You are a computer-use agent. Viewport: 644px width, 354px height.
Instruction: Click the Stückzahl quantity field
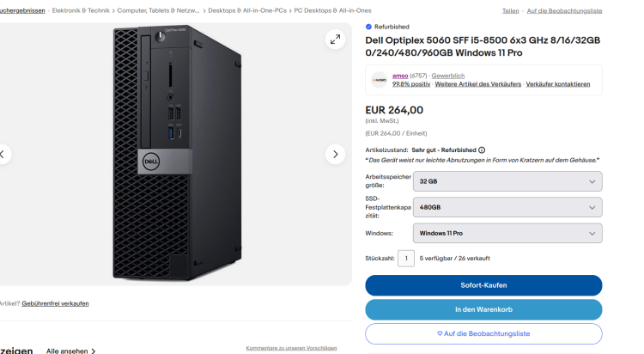point(406,259)
